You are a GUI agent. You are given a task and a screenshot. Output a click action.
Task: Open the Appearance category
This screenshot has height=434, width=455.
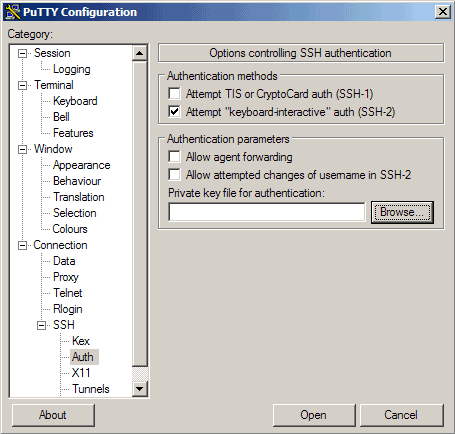(x=82, y=165)
